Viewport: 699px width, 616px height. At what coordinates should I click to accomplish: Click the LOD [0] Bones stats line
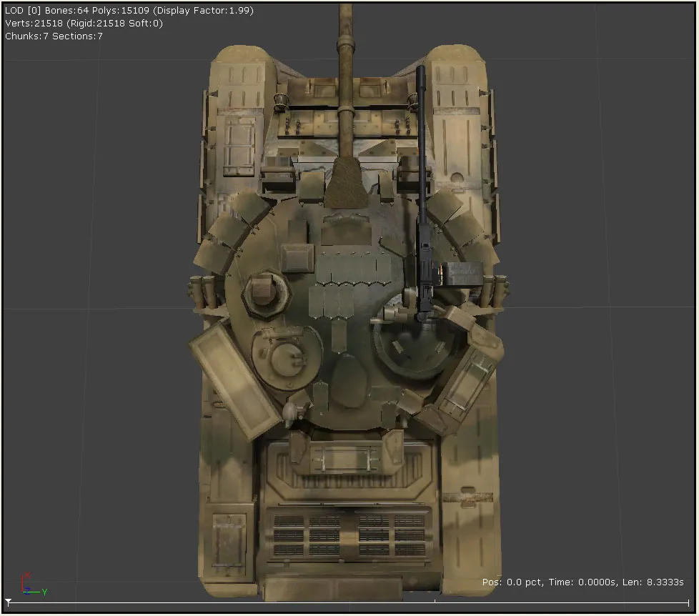pyautogui.click(x=129, y=11)
